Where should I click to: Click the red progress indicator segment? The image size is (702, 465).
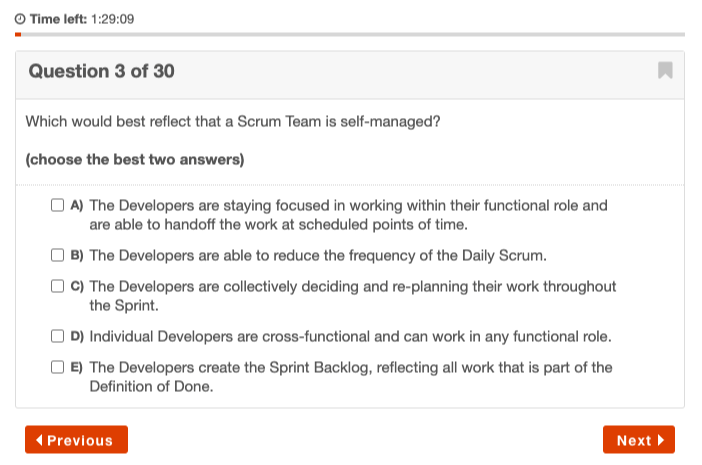pos(18,34)
